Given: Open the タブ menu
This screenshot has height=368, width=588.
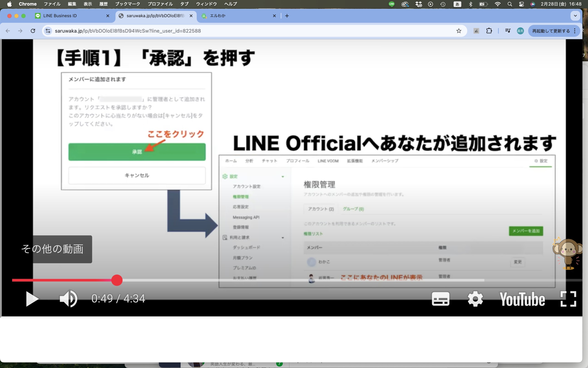Looking at the screenshot, I should (185, 4).
